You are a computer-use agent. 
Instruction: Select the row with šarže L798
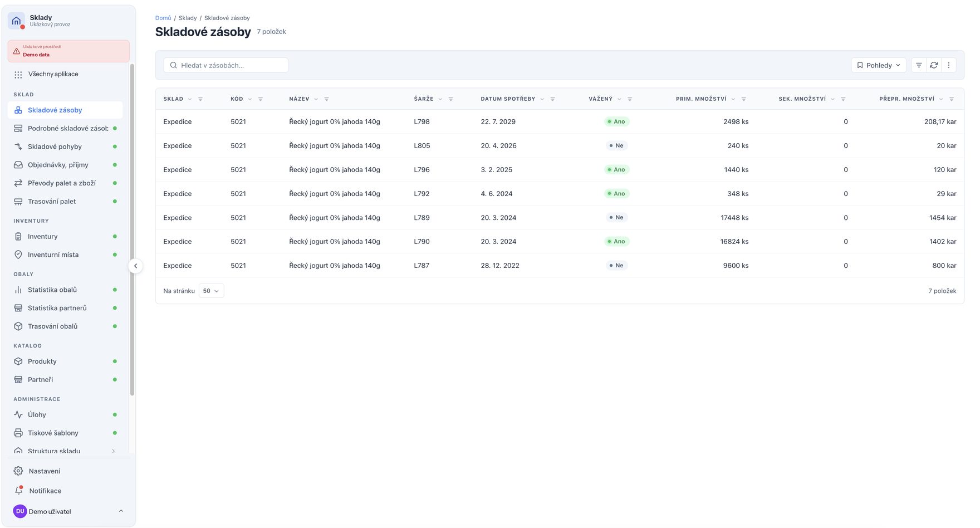click(560, 121)
